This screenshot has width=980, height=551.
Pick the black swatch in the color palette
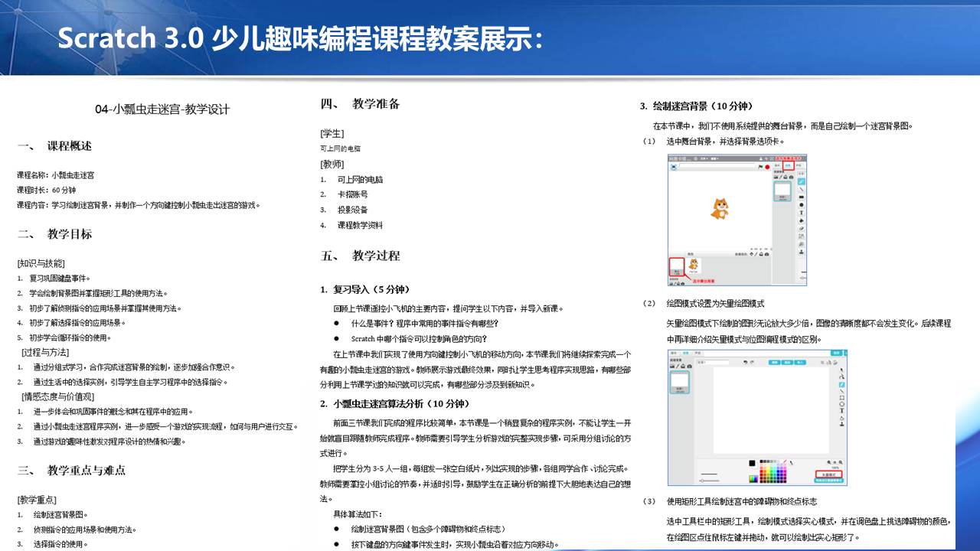pyautogui.click(x=762, y=461)
